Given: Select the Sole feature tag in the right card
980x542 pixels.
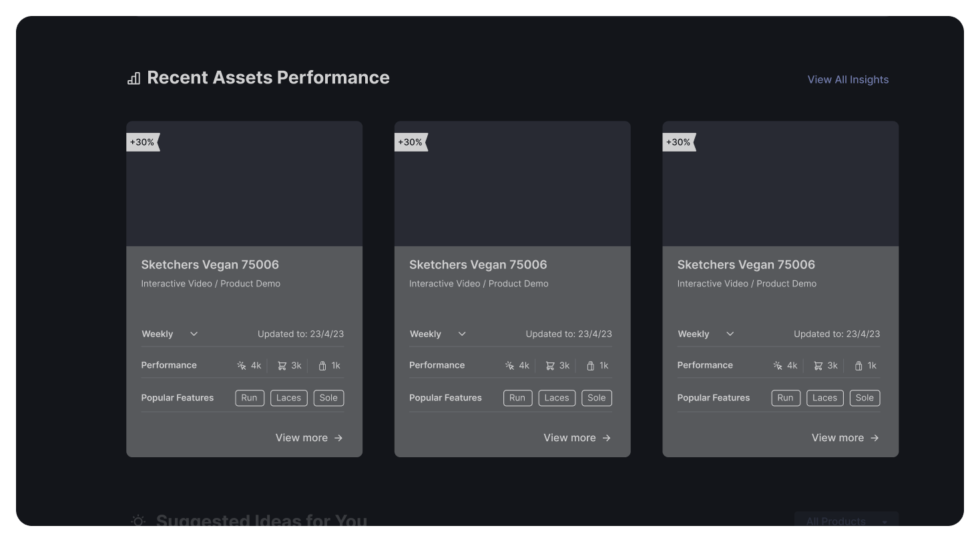Looking at the screenshot, I should pos(865,398).
